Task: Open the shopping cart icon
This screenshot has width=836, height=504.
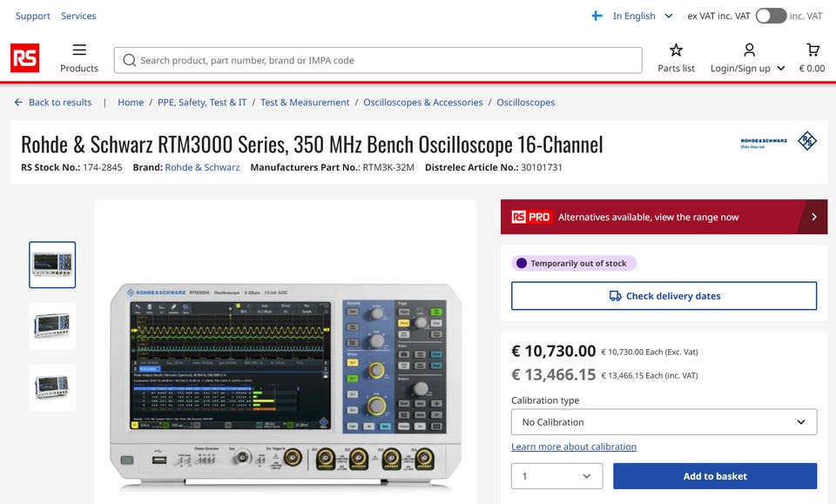Action: coord(812,50)
